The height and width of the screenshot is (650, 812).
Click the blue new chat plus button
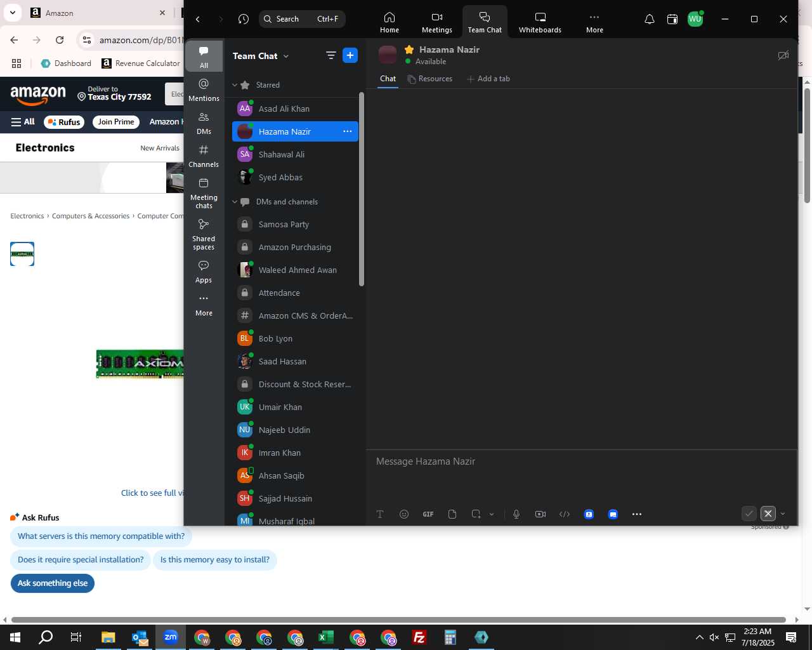[350, 56]
